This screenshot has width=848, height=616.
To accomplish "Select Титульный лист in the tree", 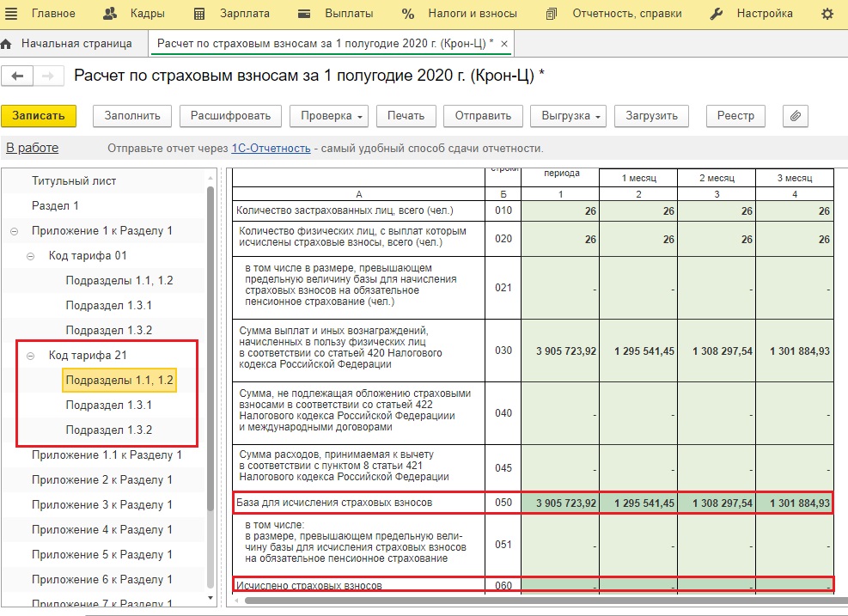I will click(x=74, y=181).
